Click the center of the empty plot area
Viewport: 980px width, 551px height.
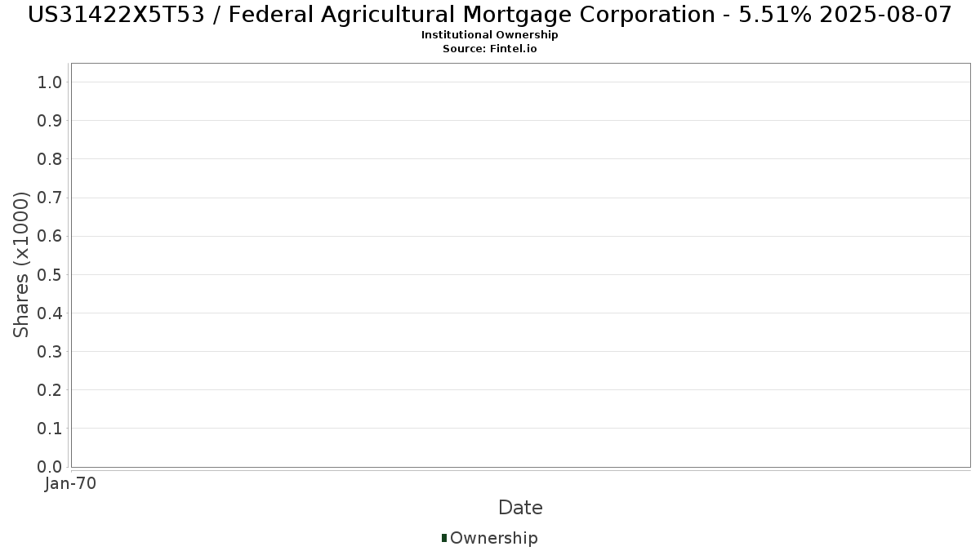(520, 265)
